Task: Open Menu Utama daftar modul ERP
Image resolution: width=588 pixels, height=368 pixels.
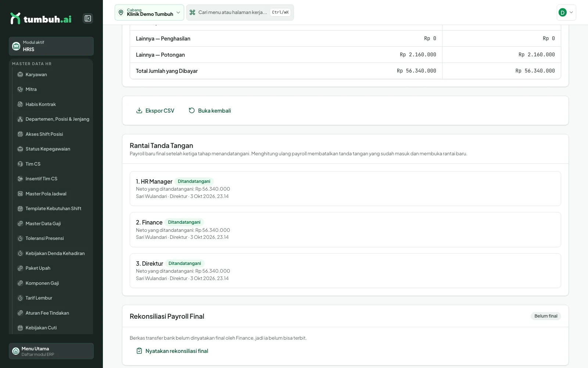Action: point(51,351)
